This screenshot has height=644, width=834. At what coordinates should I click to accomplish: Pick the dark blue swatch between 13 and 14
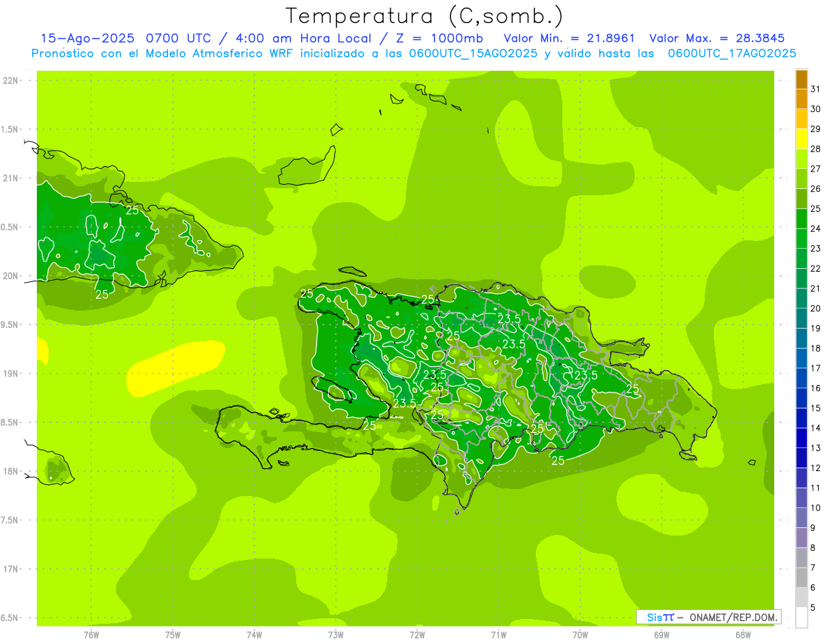pyautogui.click(x=801, y=438)
